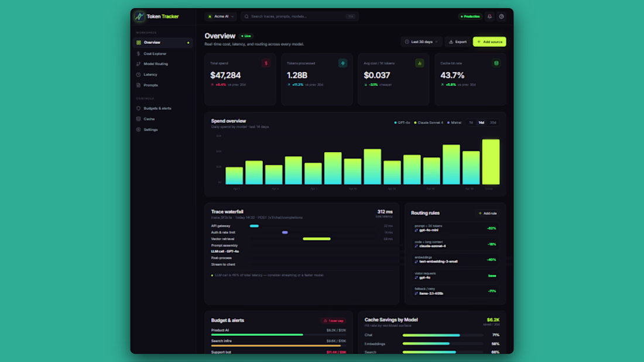Click the Add source button
Image resolution: width=644 pixels, height=362 pixels.
pos(489,42)
